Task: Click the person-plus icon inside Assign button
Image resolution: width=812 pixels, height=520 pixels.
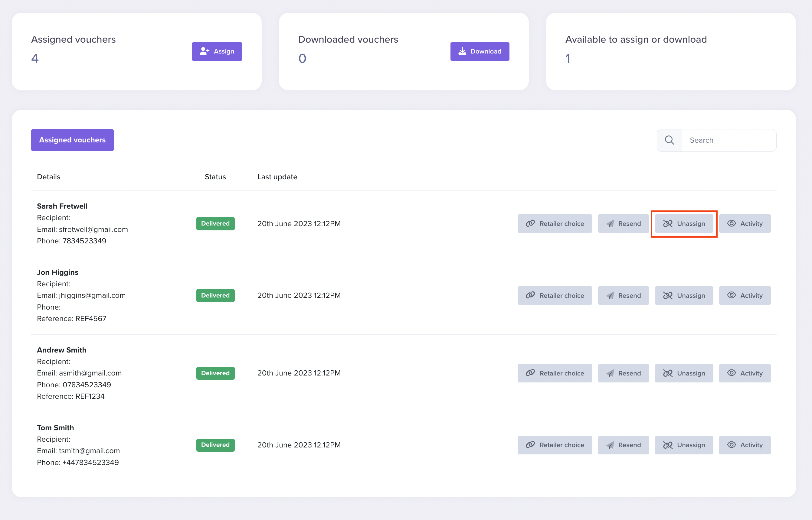Action: pos(205,51)
